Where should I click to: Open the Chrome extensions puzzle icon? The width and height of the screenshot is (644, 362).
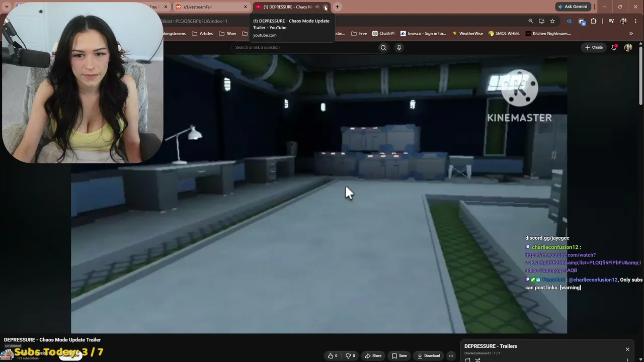tap(594, 21)
